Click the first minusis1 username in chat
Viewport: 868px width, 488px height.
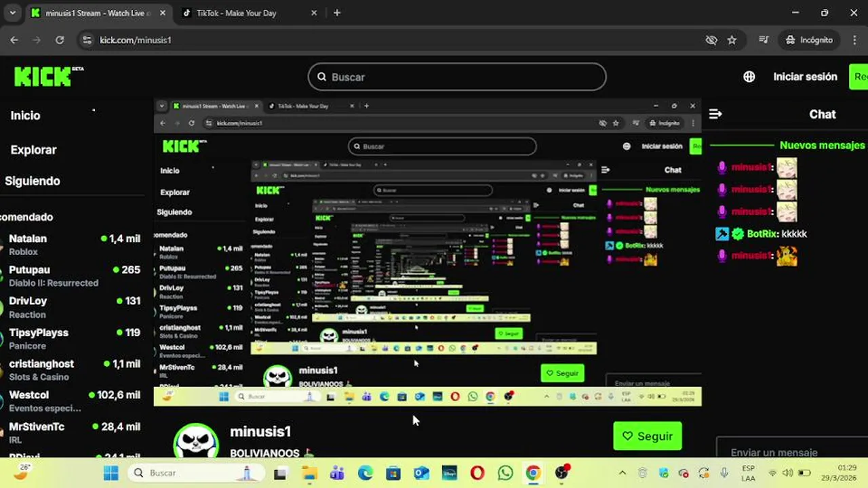tap(751, 167)
